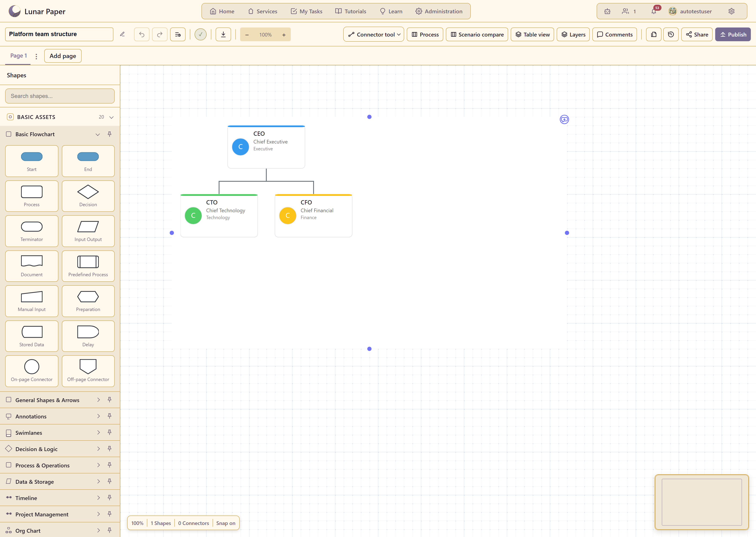Viewport: 756px width, 537px height.
Task: Click the Platform team structure title field
Action: [x=59, y=34]
